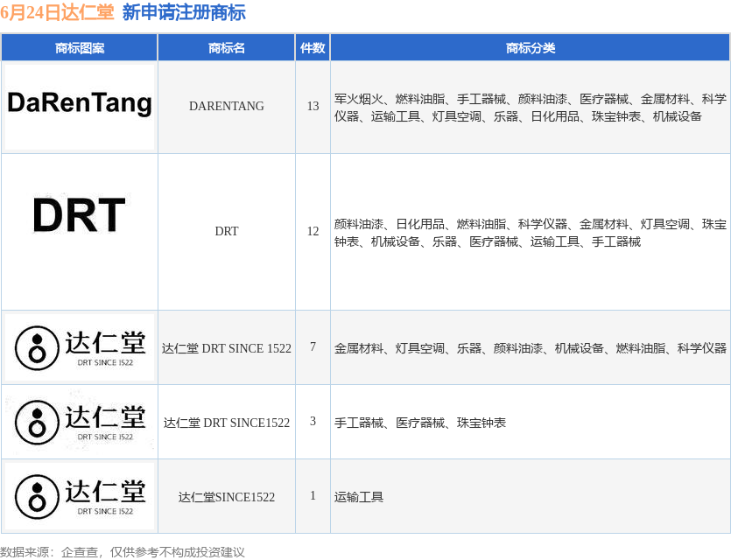The width and height of the screenshot is (731, 560).
Task: Select the 达仁堂SINCE1522 name cell
Action: pos(227,497)
